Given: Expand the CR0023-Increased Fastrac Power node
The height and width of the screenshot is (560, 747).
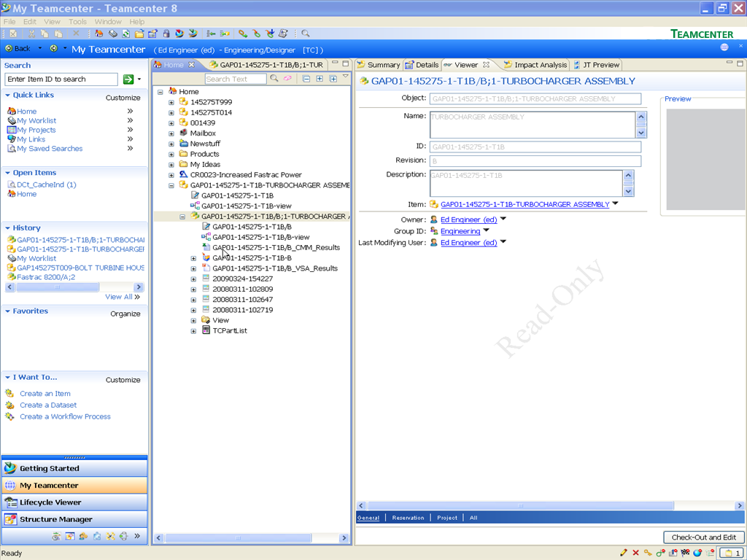Looking at the screenshot, I should [x=171, y=175].
